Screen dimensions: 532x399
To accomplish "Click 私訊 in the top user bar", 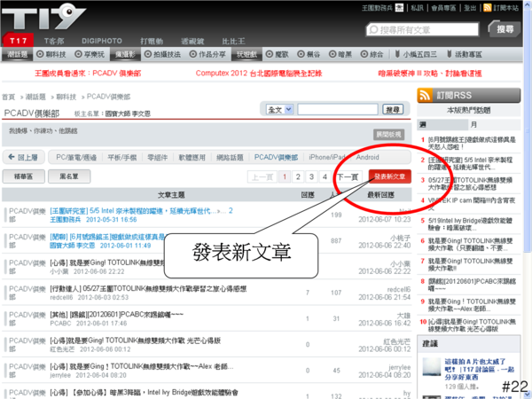I will pyautogui.click(x=417, y=7).
